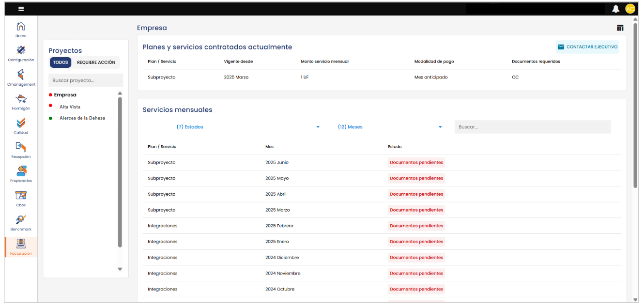Click Integraciones in 2025 Enero row

tap(163, 242)
